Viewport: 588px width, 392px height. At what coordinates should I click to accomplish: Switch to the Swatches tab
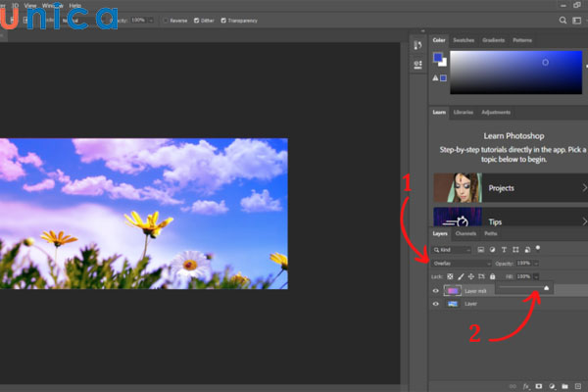coord(464,40)
